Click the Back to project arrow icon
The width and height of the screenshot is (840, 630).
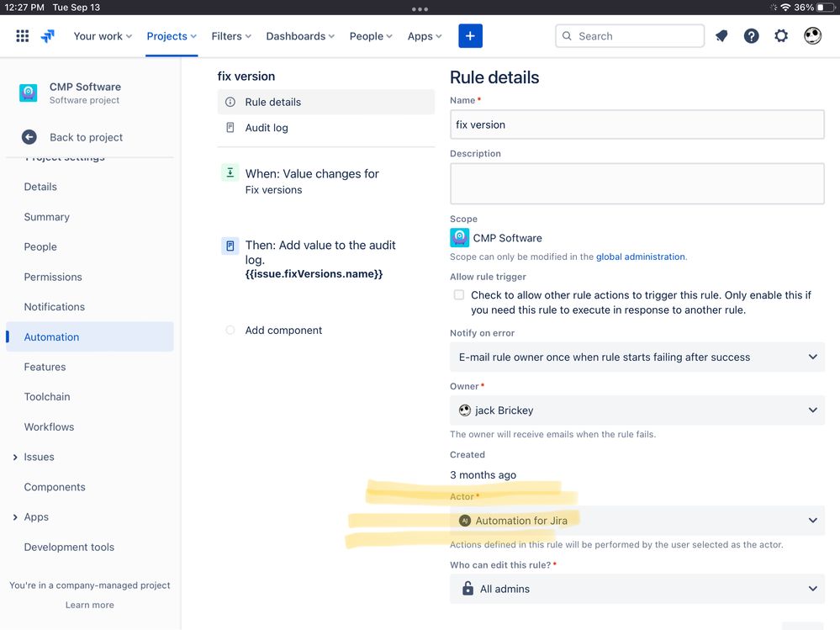point(29,137)
